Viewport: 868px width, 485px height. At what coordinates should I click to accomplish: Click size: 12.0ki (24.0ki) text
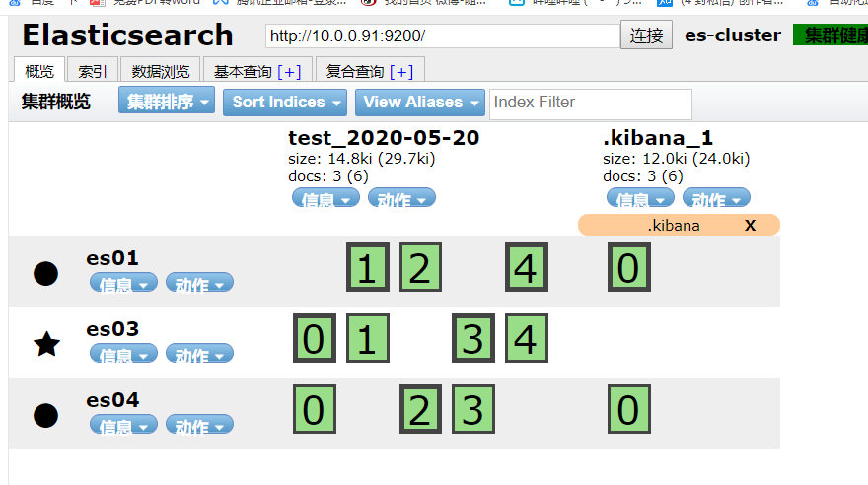coord(677,159)
